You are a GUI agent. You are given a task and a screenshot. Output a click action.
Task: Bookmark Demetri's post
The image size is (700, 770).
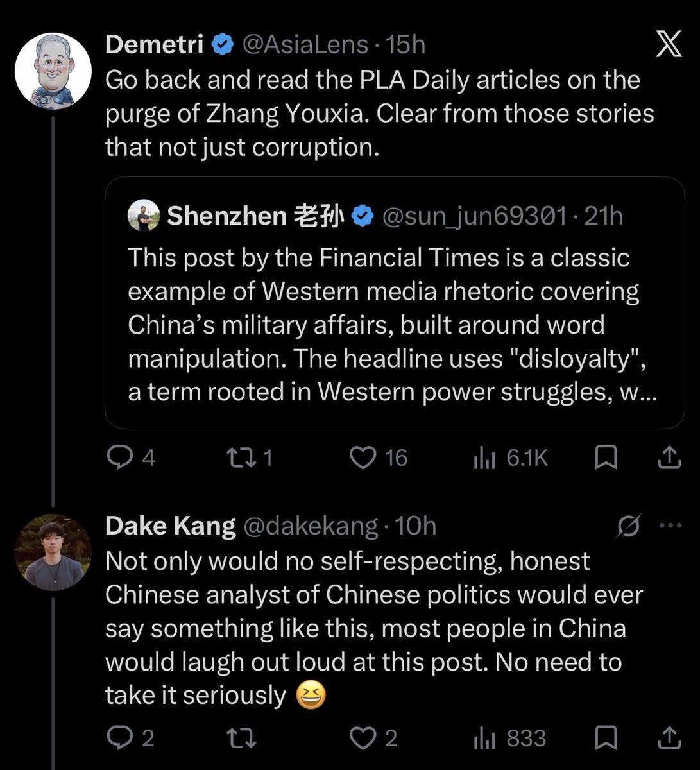606,458
